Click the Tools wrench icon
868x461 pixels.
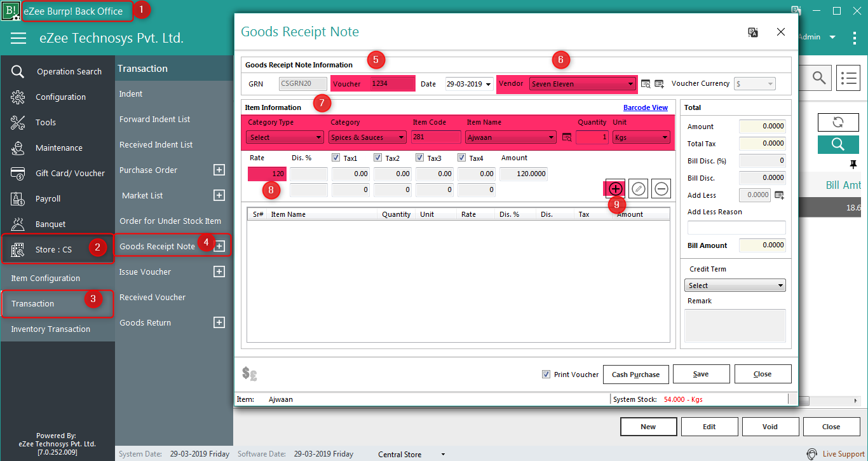coord(18,122)
